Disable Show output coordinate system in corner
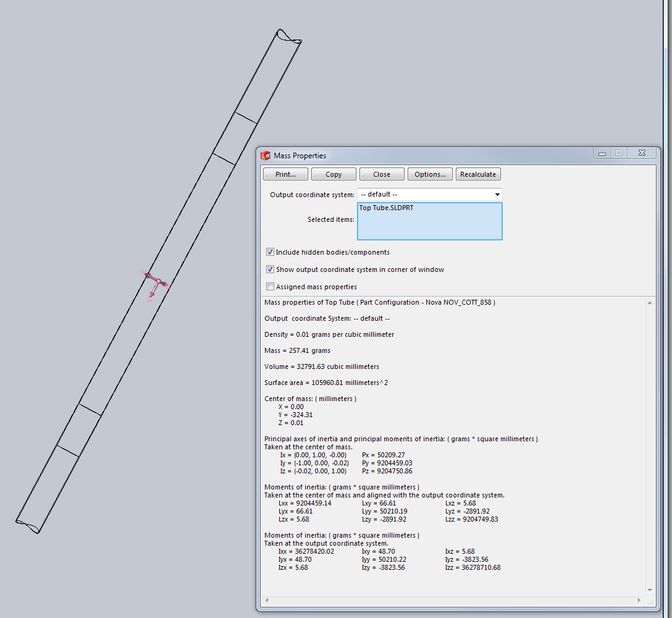 (x=271, y=269)
